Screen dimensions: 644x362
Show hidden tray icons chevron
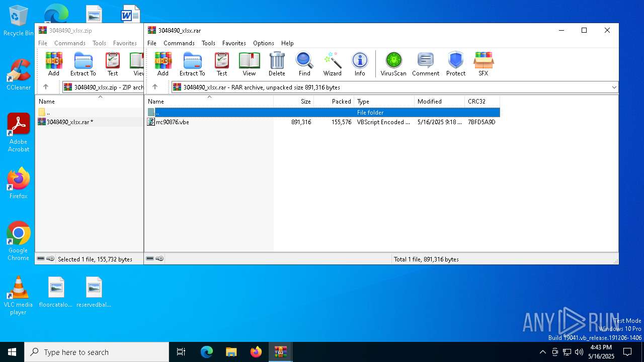pyautogui.click(x=542, y=352)
